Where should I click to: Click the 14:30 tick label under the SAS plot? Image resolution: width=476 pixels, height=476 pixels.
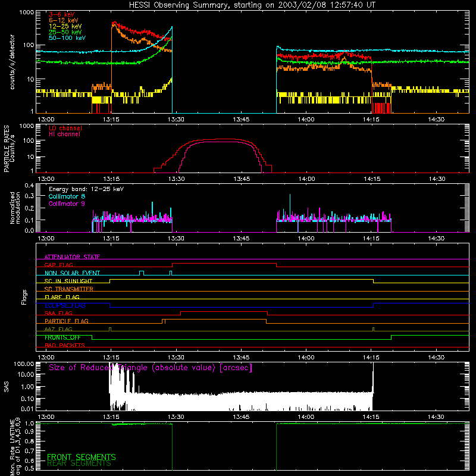[x=436, y=417]
